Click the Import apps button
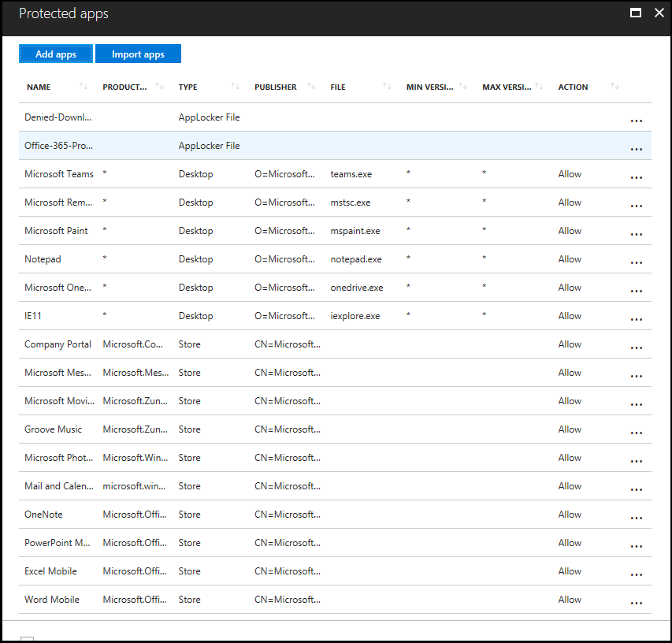Viewport: 672px width, 643px height. click(x=138, y=54)
